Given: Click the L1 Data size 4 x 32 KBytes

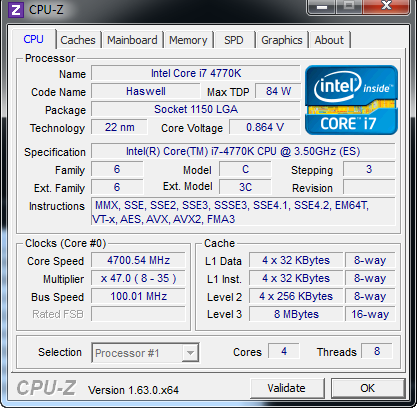Looking at the screenshot, I should pos(296,260).
